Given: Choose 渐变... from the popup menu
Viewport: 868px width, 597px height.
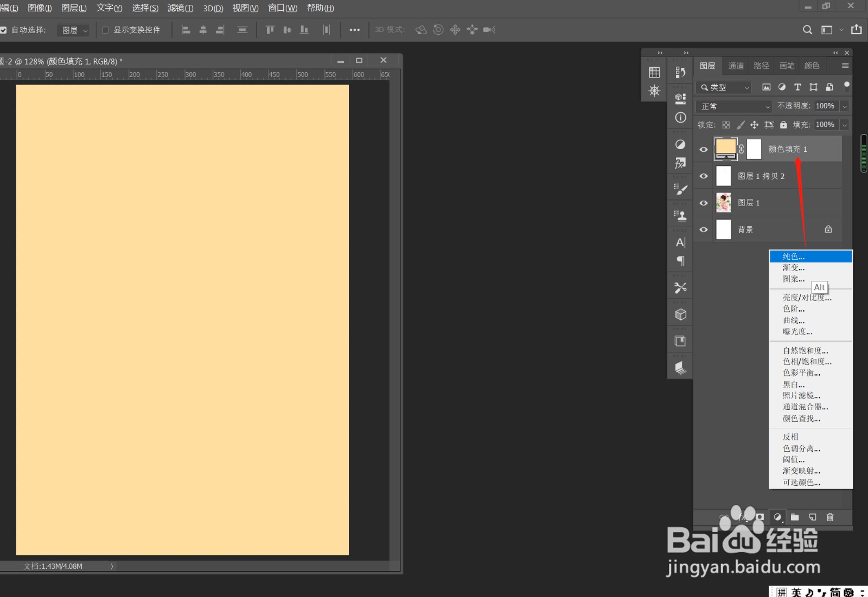Looking at the screenshot, I should click(810, 268).
